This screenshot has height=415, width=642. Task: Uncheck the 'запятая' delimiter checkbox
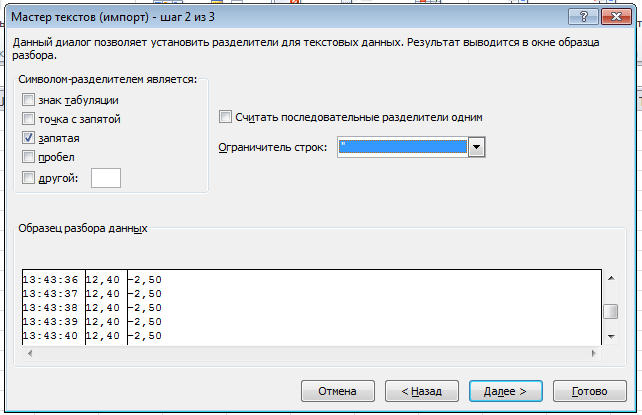(x=28, y=138)
